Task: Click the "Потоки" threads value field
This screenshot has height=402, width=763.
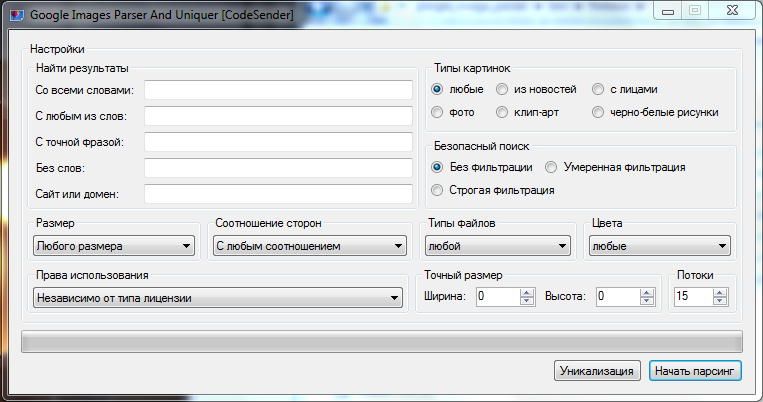Action: tap(693, 296)
